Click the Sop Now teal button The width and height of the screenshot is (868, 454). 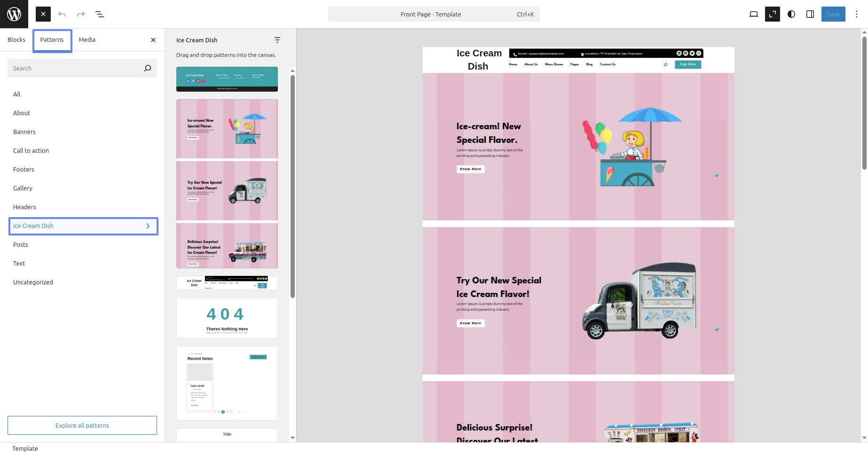tap(688, 64)
